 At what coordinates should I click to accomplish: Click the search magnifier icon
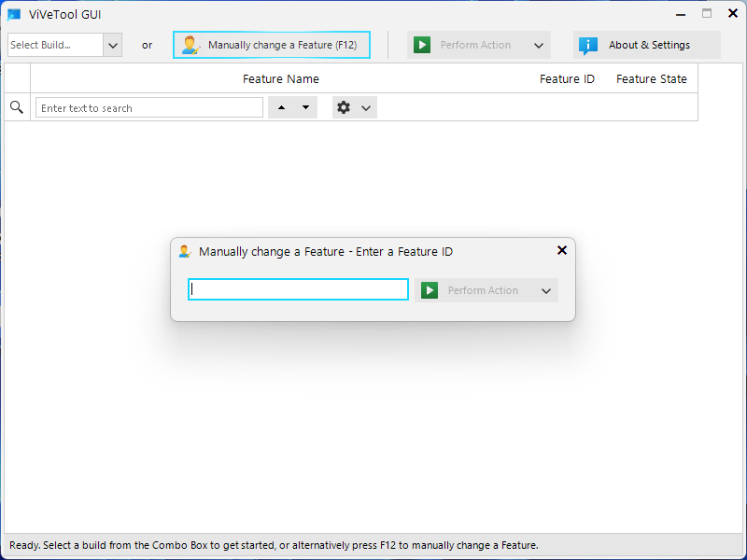[x=17, y=107]
